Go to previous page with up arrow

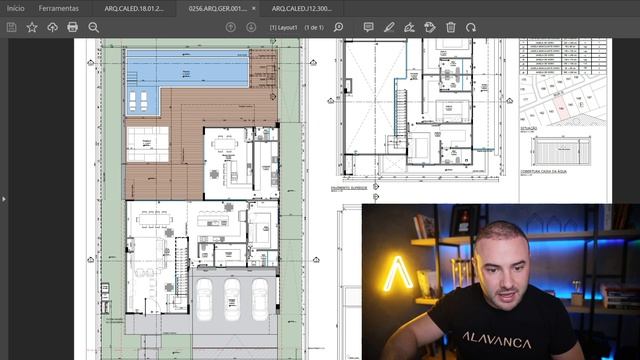tap(231, 27)
